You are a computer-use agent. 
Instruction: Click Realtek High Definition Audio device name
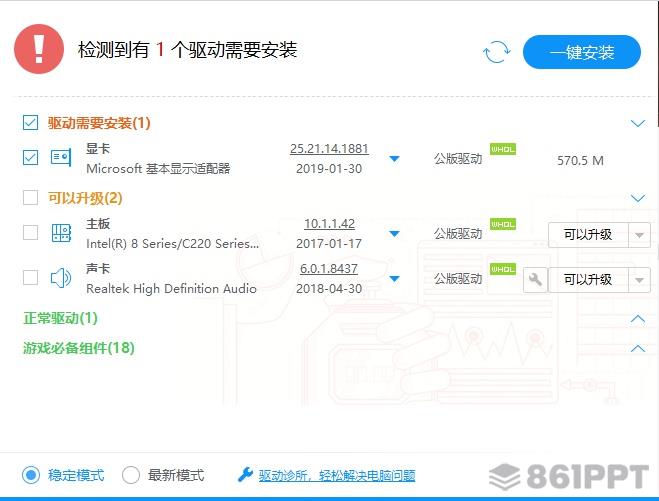pyautogui.click(x=171, y=288)
